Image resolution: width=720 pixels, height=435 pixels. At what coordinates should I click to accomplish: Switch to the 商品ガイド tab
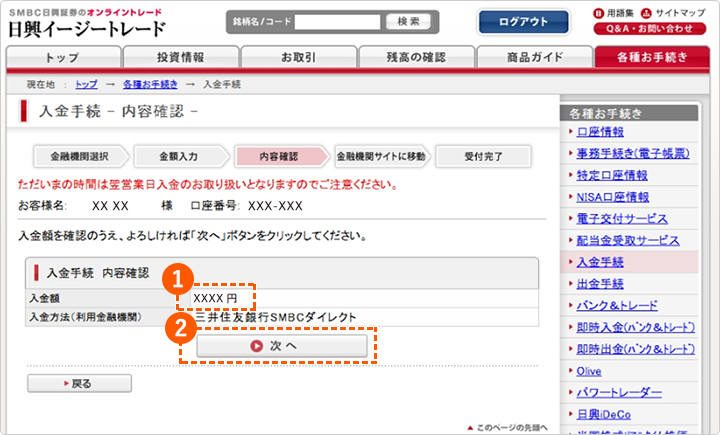tap(534, 57)
